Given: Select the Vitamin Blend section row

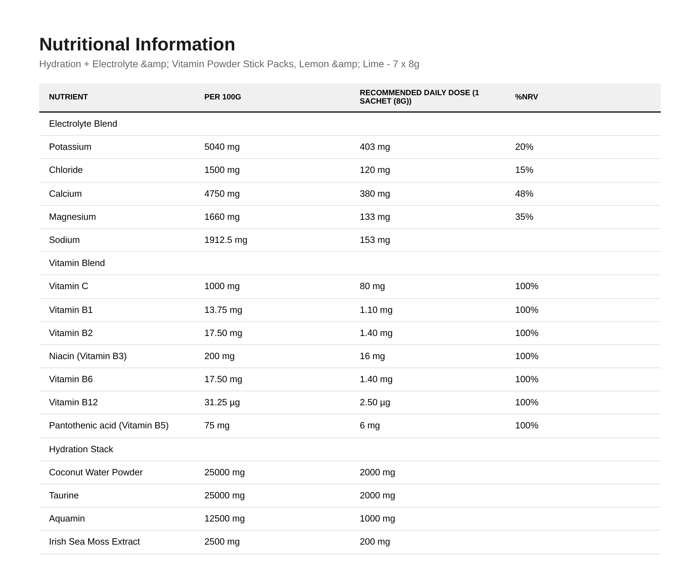Looking at the screenshot, I should [350, 263].
